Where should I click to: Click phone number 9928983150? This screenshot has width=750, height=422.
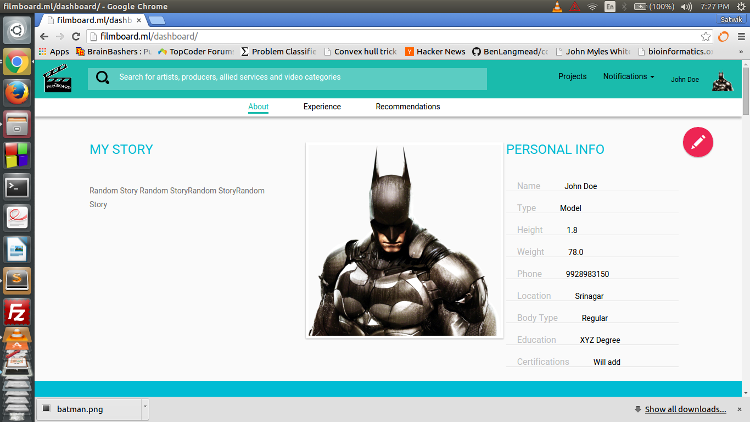pos(587,274)
